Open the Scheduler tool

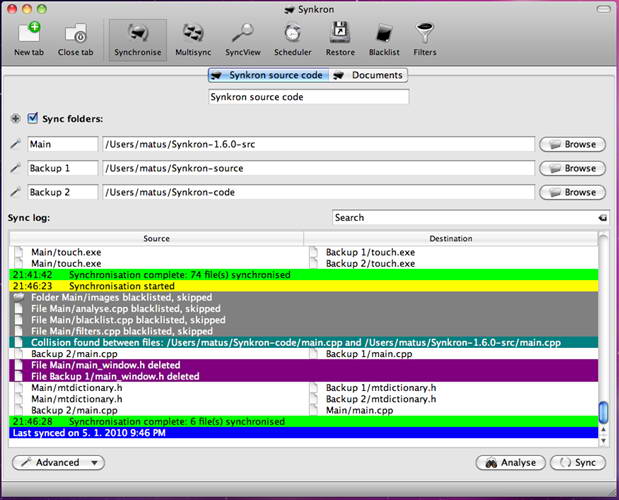pyautogui.click(x=292, y=38)
